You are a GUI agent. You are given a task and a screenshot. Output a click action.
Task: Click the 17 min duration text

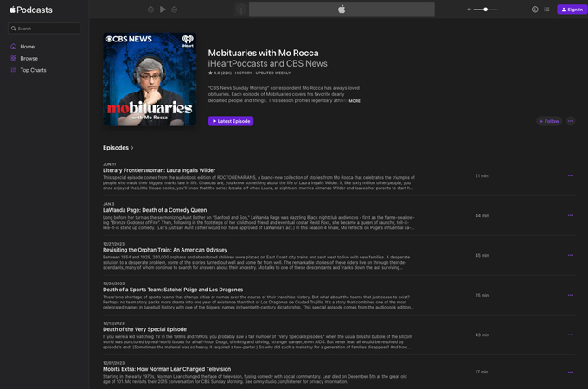coord(482,372)
